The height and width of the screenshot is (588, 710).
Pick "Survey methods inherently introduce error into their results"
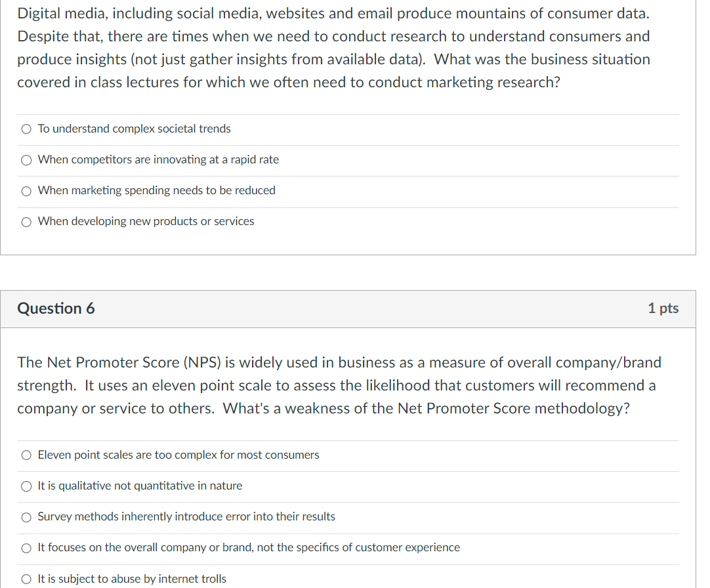click(x=186, y=516)
